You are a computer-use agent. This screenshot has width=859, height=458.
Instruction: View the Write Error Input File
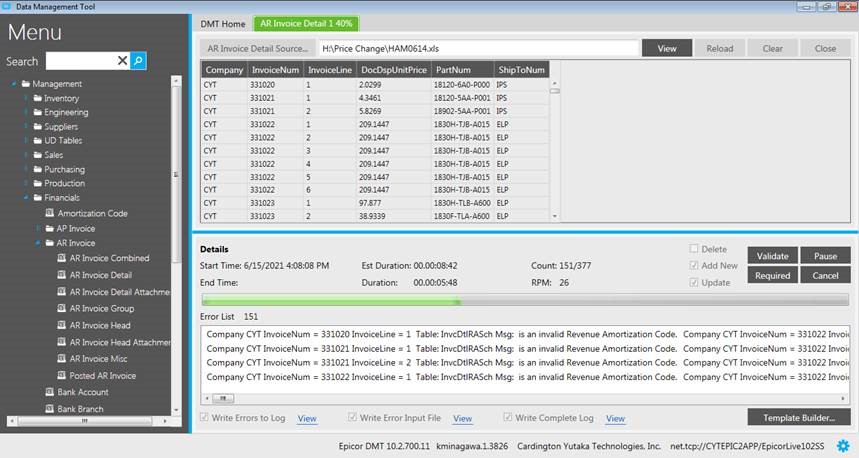[x=462, y=418]
